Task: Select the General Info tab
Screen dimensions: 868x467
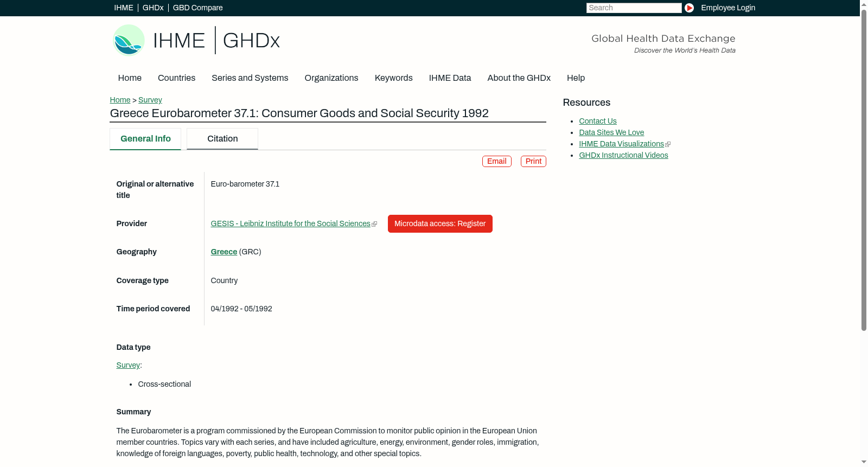Action: tap(145, 139)
